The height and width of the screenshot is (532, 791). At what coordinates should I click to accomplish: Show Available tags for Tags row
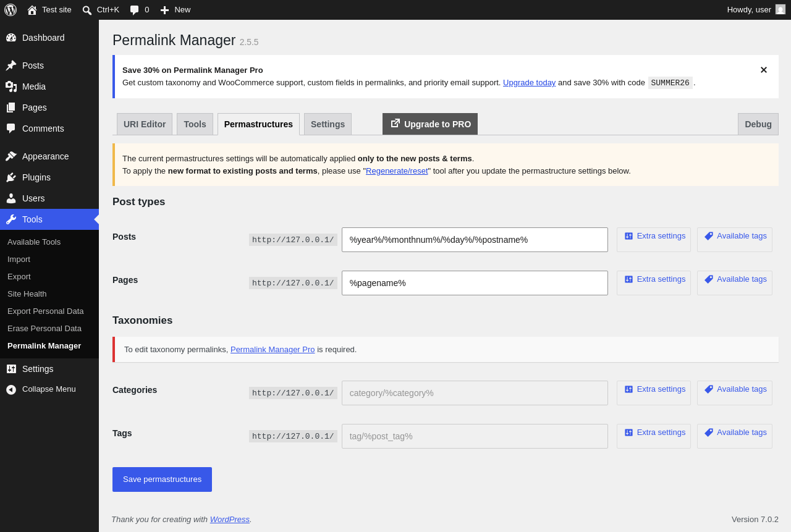click(735, 436)
